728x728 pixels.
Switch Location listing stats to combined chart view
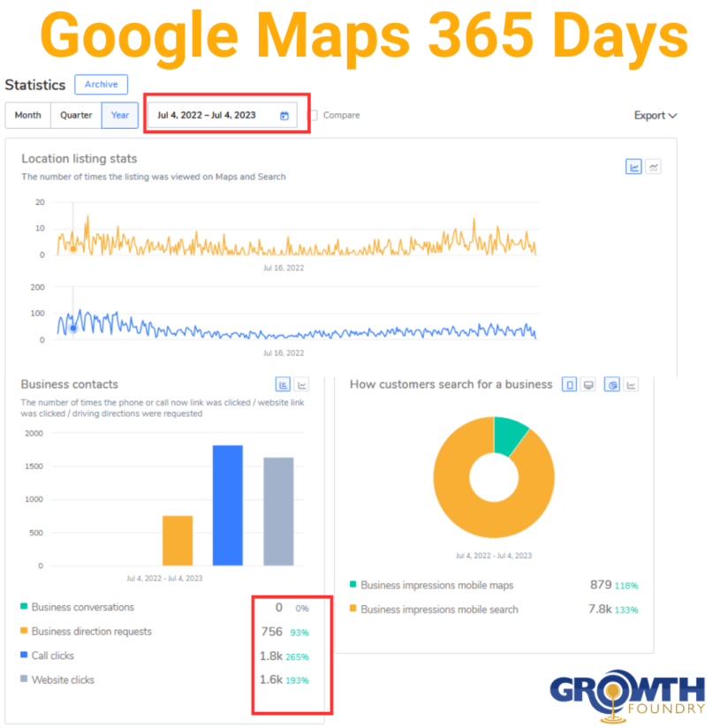coord(654,166)
